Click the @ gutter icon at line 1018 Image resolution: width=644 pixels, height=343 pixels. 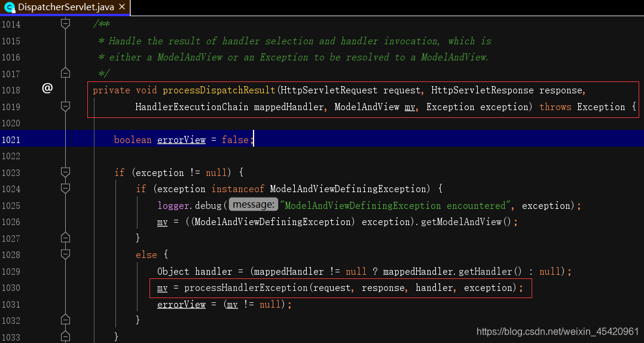pyautogui.click(x=47, y=88)
